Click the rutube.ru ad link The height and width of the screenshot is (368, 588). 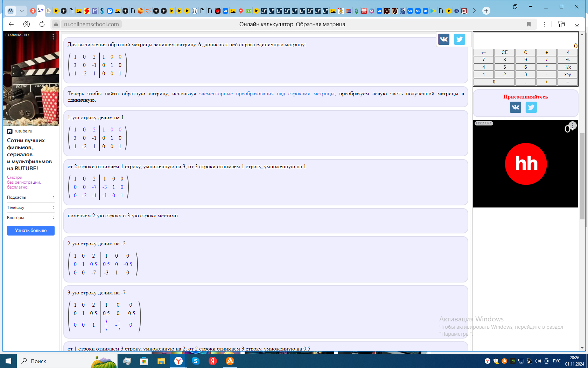(x=23, y=131)
